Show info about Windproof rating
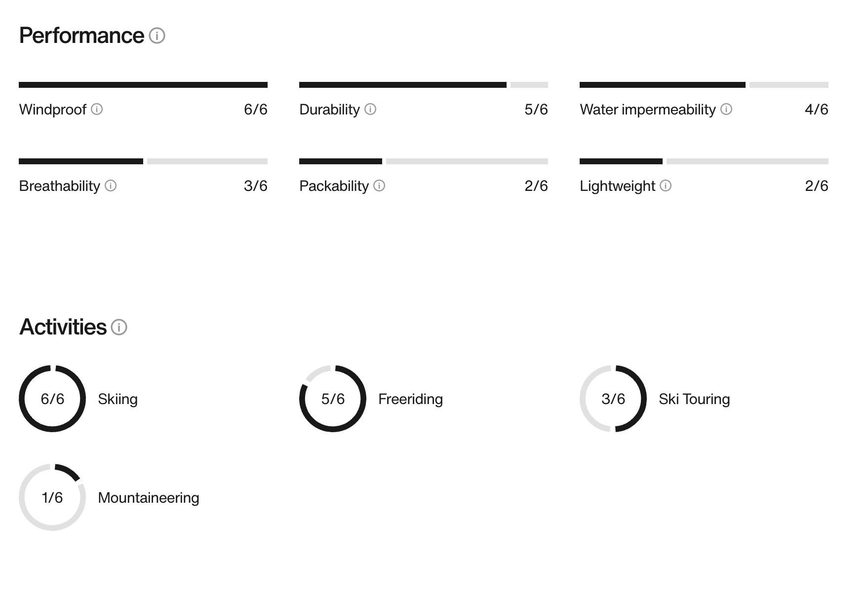Screen dimensions: 868x593 97,109
